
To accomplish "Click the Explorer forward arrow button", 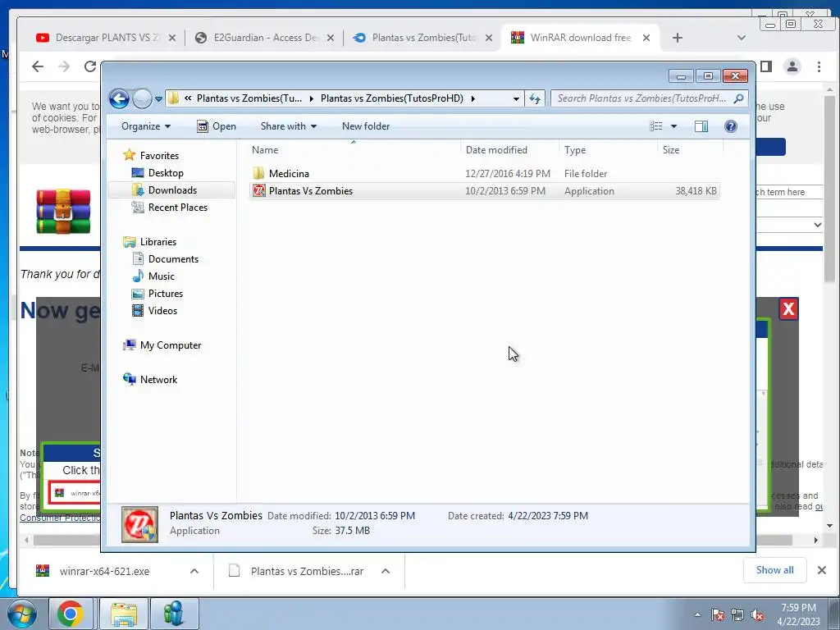I will (142, 98).
